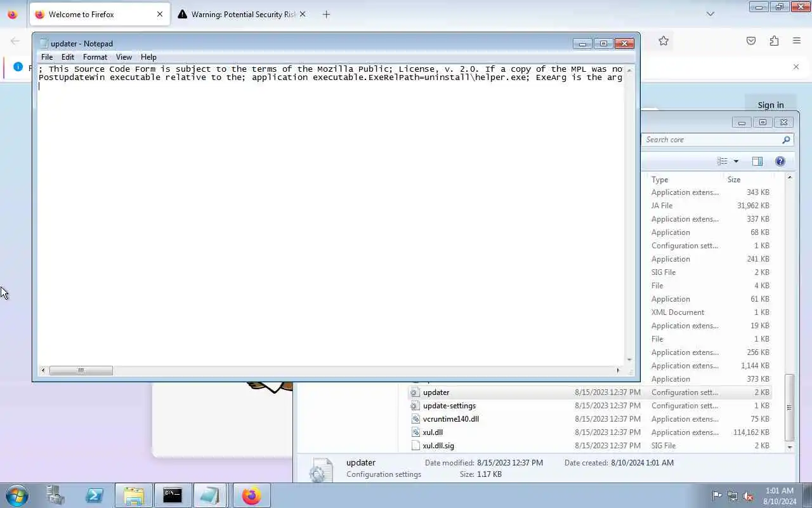Open Firefox application hamburger menu
The height and width of the screenshot is (508, 812).
coord(797,41)
